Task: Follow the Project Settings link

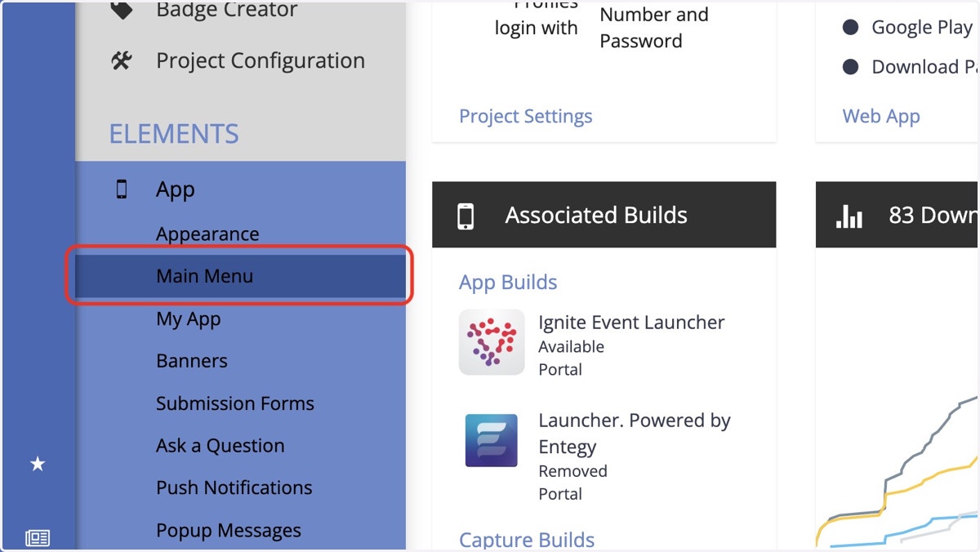Action: pyautogui.click(x=526, y=116)
